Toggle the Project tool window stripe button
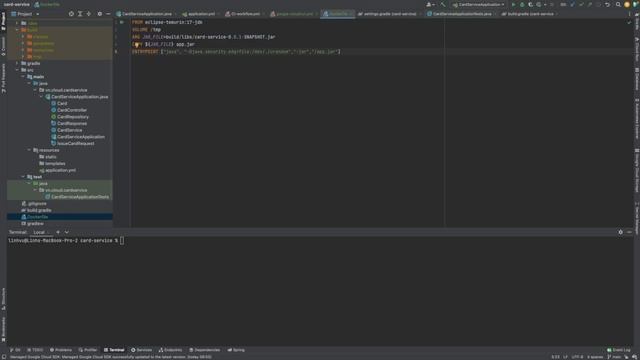The image size is (640, 360). (3, 21)
